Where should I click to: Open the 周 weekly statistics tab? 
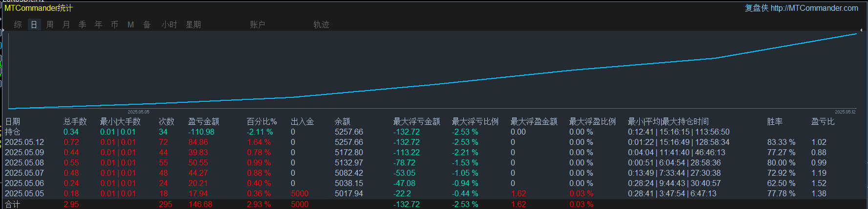click(50, 24)
